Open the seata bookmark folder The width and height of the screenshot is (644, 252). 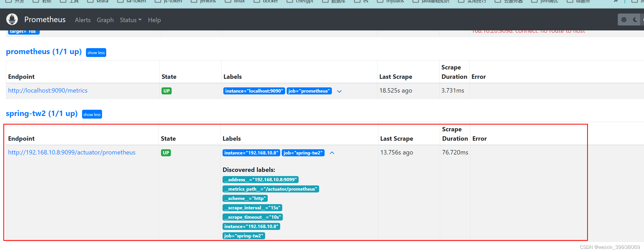click(98, 1)
